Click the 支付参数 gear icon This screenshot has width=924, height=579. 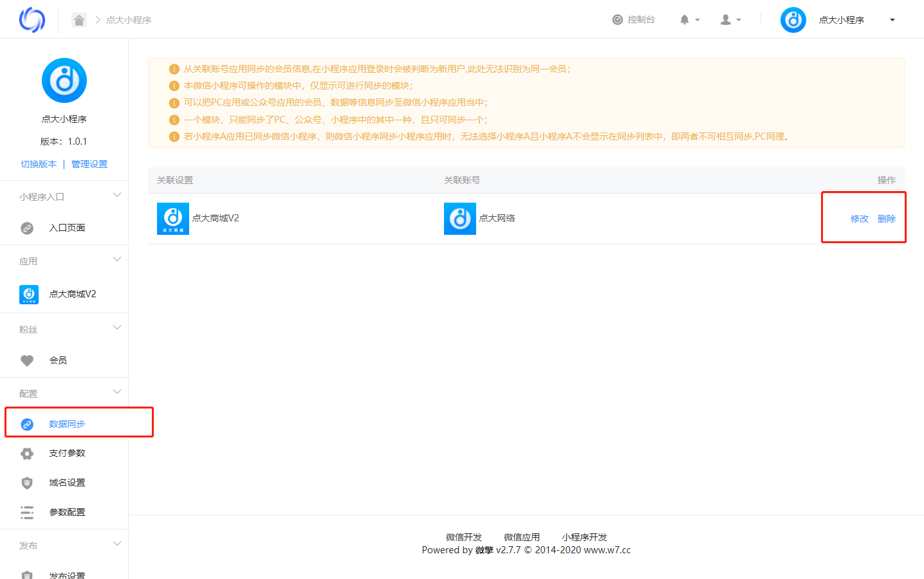point(27,454)
